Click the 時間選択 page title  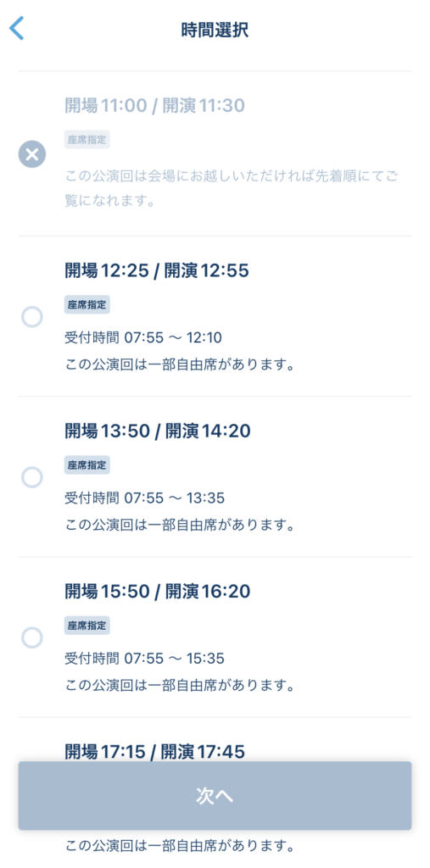215,30
